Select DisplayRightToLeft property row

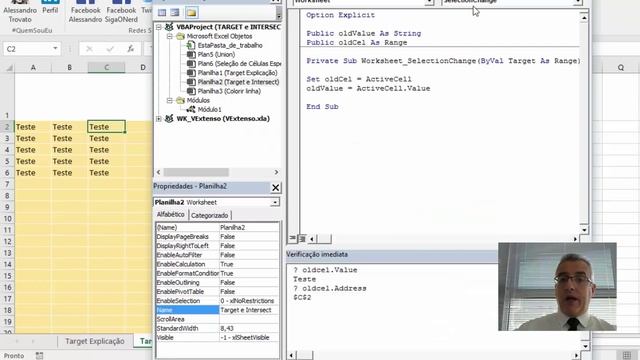(218, 246)
